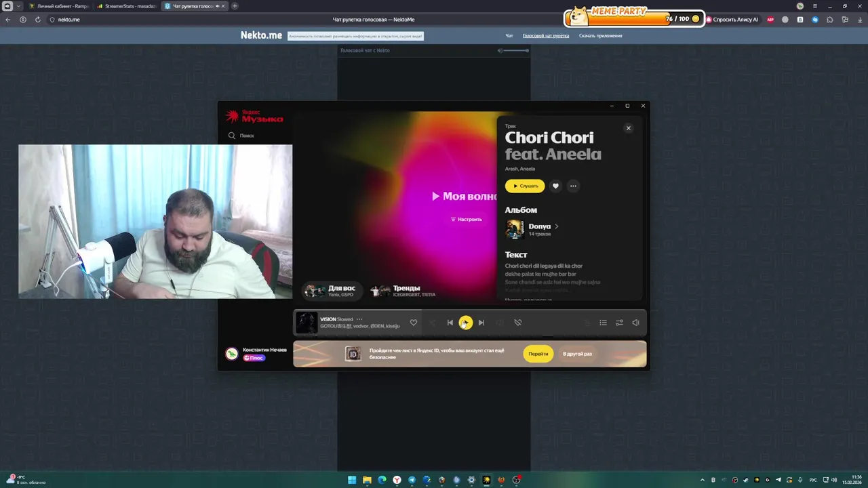Toggle shuffle in the player bar

click(432, 323)
